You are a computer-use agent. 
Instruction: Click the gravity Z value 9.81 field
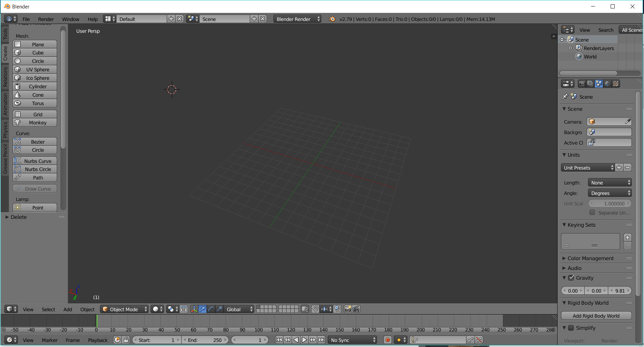620,291
